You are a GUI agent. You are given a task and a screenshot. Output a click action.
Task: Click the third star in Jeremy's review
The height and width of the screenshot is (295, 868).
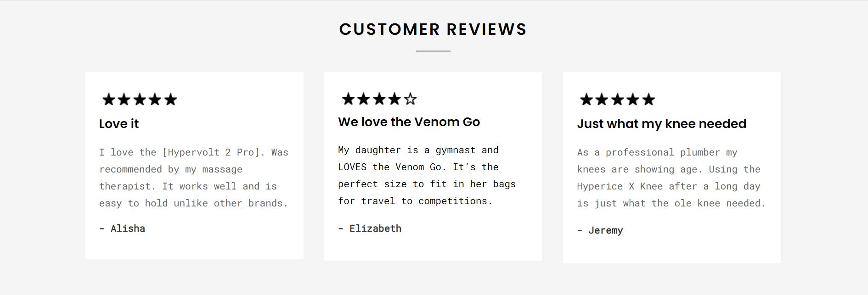tap(617, 100)
